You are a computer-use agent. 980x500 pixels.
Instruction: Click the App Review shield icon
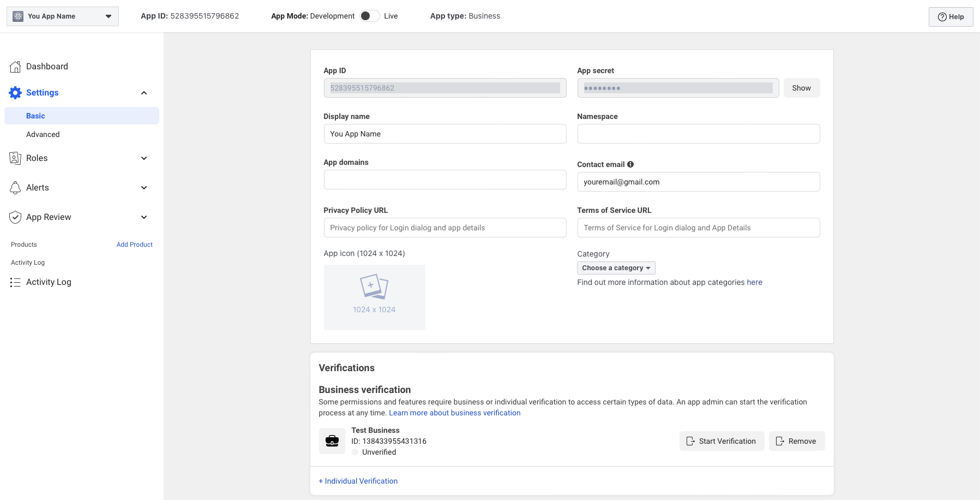15,217
